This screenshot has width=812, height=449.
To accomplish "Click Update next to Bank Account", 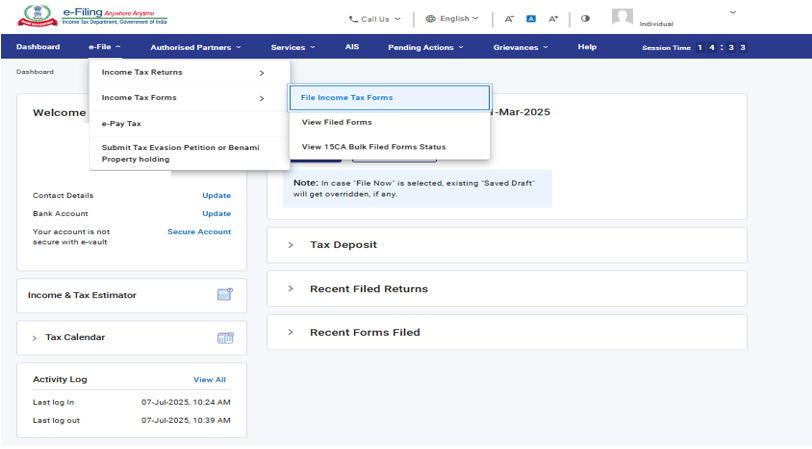I will point(216,214).
